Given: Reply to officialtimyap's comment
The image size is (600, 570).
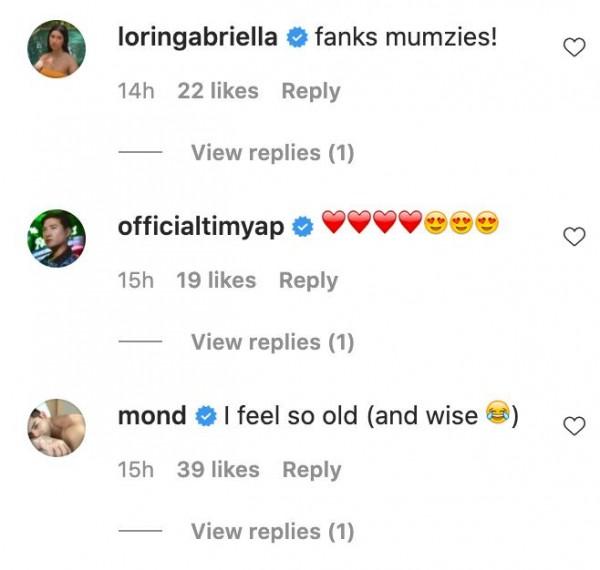Looking at the screenshot, I should [308, 281].
